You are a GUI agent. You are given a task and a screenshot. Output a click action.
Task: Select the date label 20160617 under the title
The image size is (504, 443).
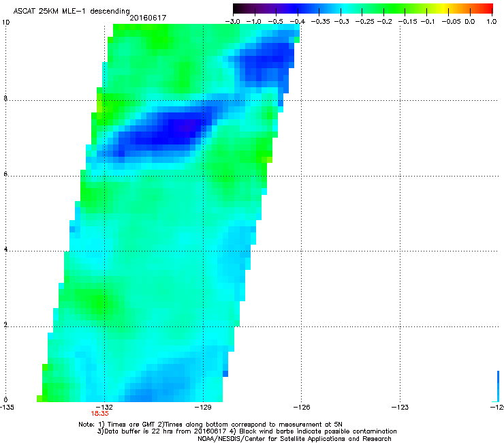[148, 18]
